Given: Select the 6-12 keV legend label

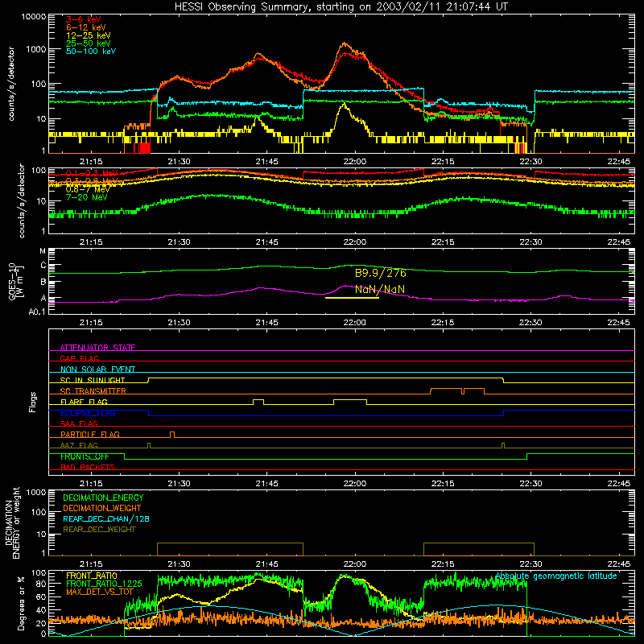Looking at the screenshot, I should tap(86, 27).
